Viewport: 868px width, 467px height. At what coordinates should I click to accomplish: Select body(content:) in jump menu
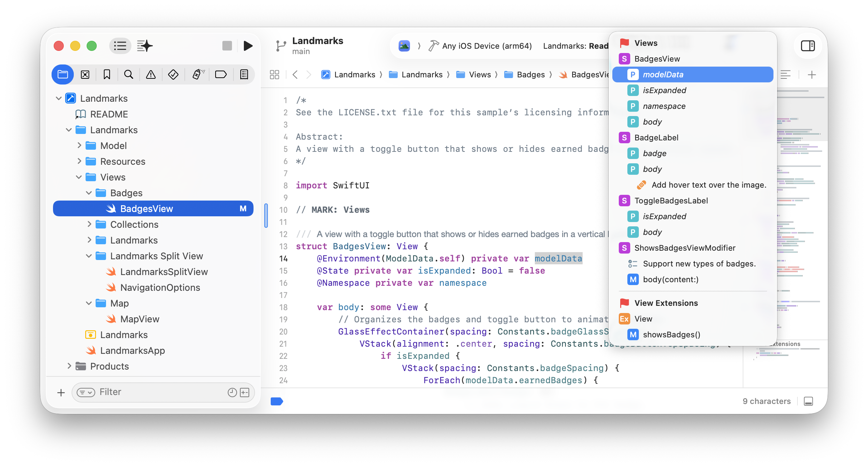point(693,279)
